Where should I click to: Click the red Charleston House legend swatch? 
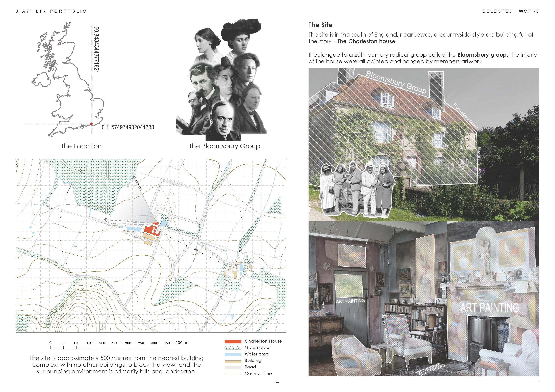point(233,342)
